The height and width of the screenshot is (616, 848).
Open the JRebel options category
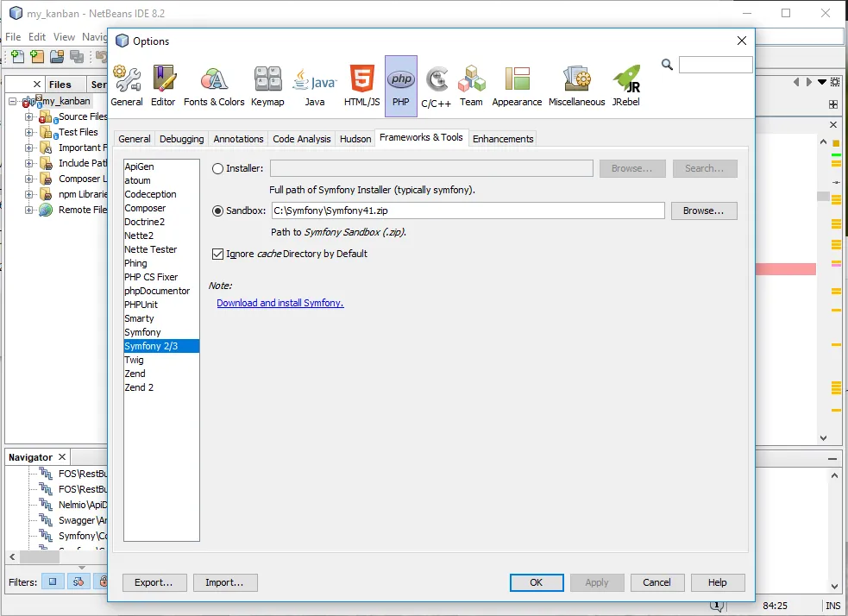(x=626, y=86)
